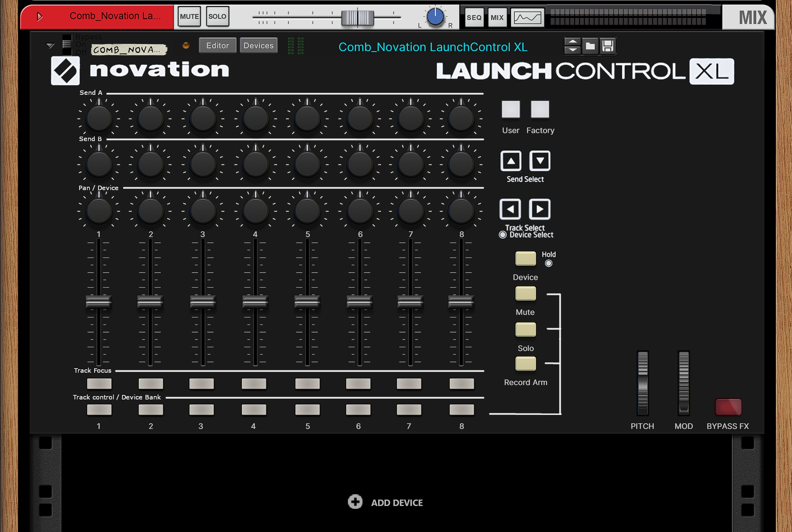The width and height of the screenshot is (792, 532).
Task: Click Send A knob for channel 1
Action: (x=99, y=118)
